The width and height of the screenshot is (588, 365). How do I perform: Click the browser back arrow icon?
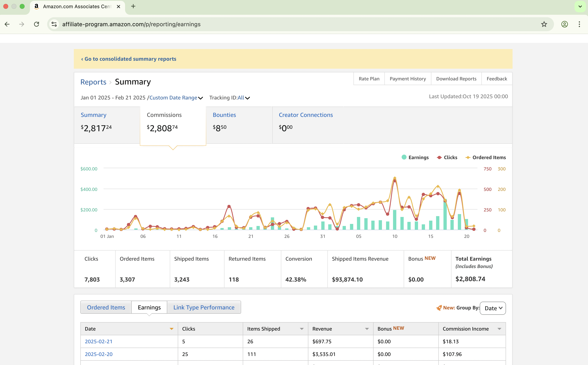coord(7,24)
